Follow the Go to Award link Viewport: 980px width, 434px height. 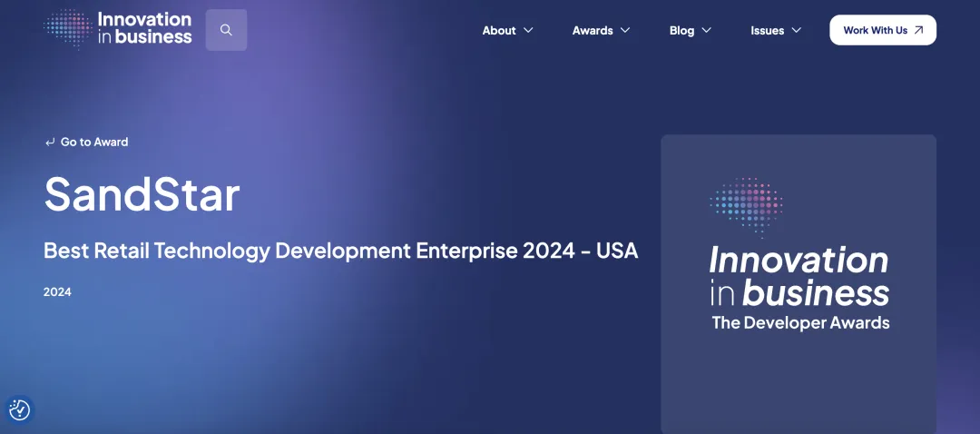(94, 143)
